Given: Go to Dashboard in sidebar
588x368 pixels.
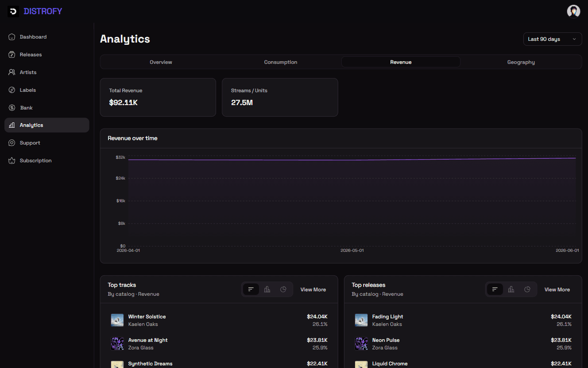Looking at the screenshot, I should click(x=46, y=37).
